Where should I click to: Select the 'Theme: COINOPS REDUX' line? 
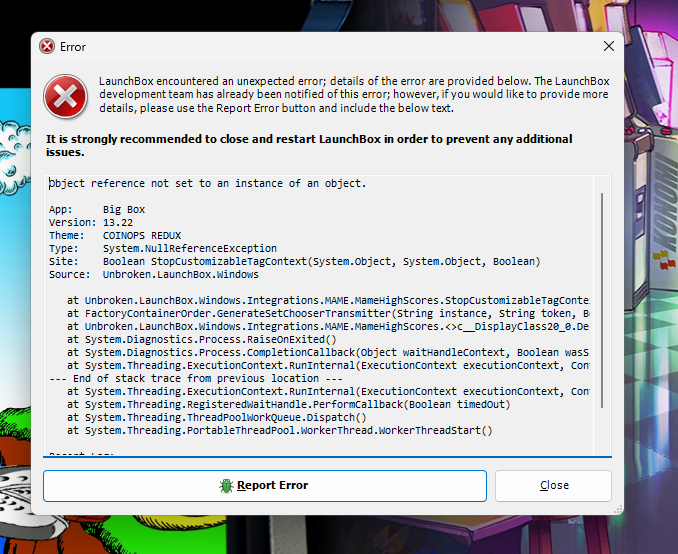tap(115, 235)
